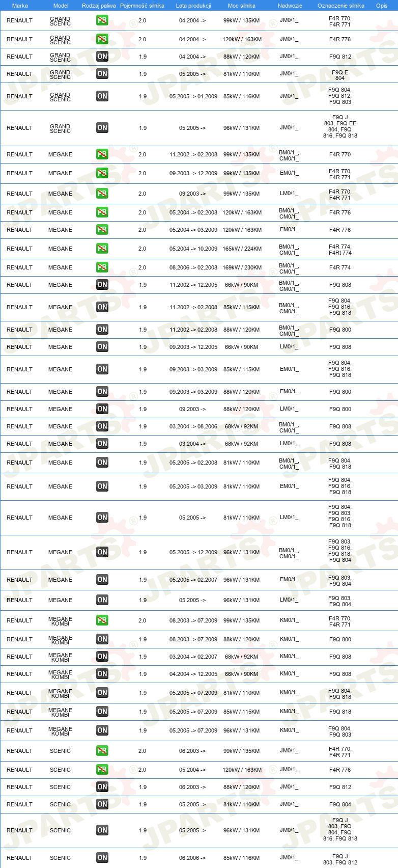Select the 169kW / 230KM power cell
This screenshot has width=398, height=868.
click(242, 267)
